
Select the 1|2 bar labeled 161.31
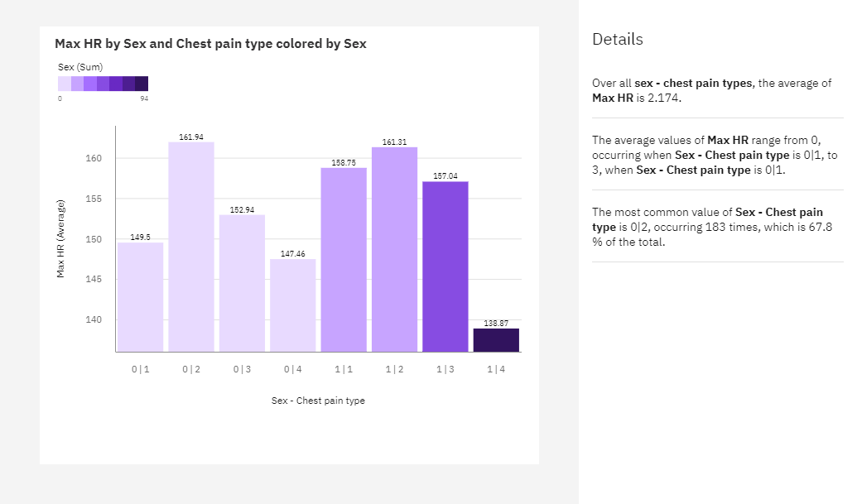click(395, 250)
